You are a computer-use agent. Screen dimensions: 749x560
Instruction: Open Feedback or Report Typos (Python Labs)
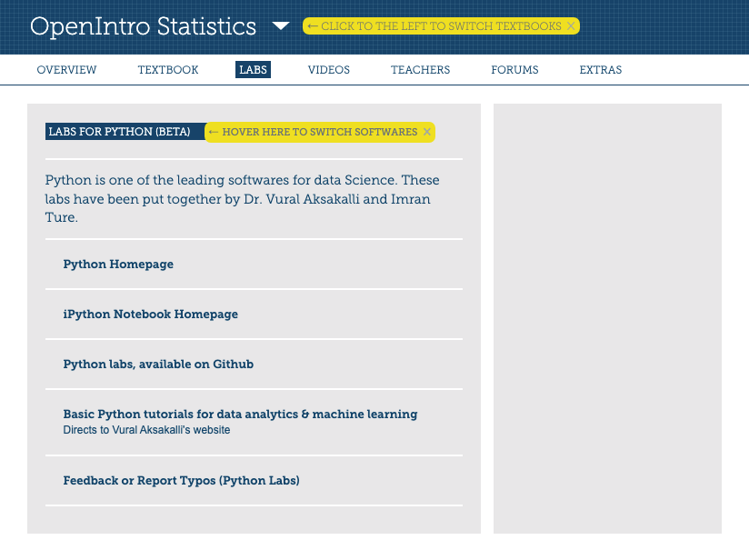click(182, 480)
